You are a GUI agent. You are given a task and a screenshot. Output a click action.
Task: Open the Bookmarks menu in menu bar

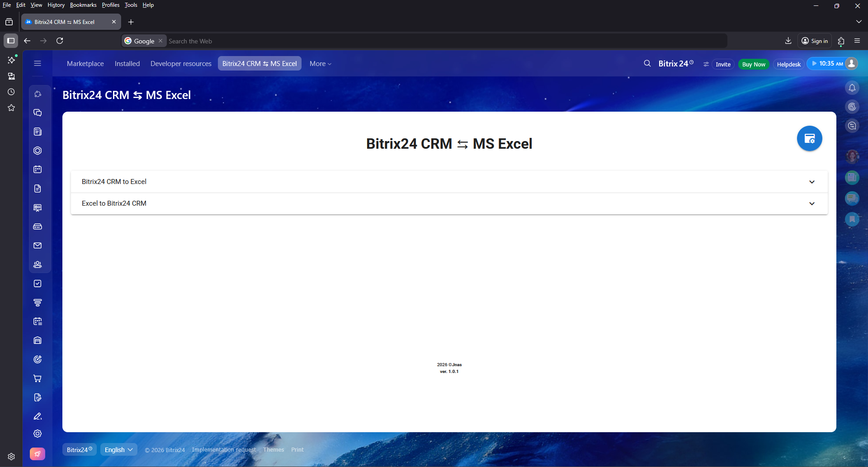(x=83, y=5)
